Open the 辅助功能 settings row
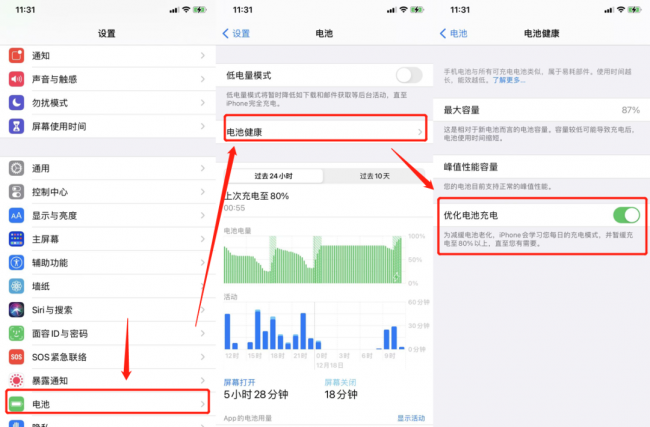The height and width of the screenshot is (427, 650). [x=108, y=262]
